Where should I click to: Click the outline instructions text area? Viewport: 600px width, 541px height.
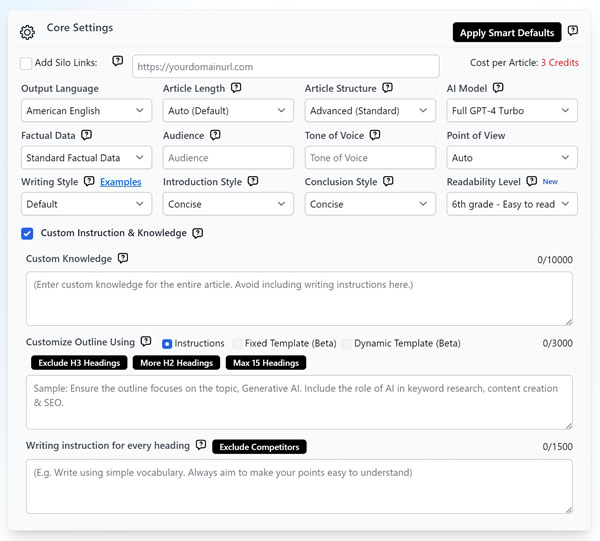click(299, 402)
